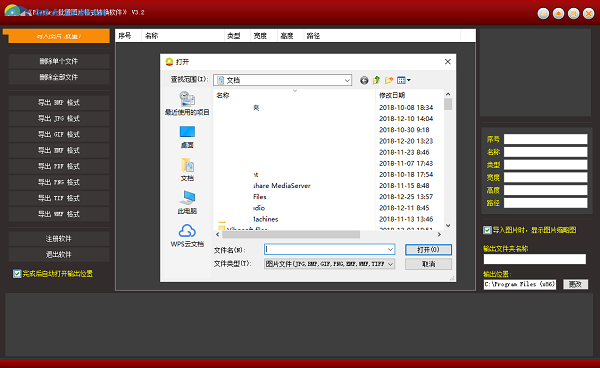Sort files by the 名称 column header
This screenshot has height=368, width=600.
(294, 95)
